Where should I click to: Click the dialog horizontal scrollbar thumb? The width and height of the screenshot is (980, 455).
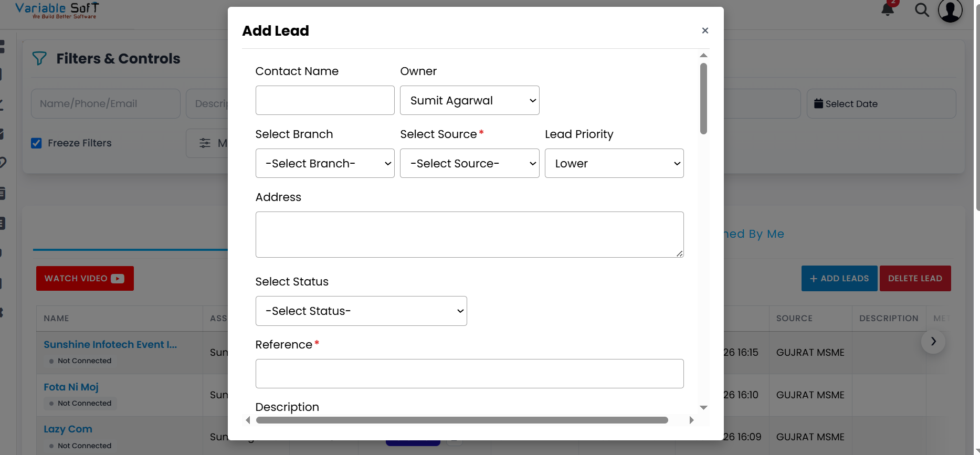462,420
